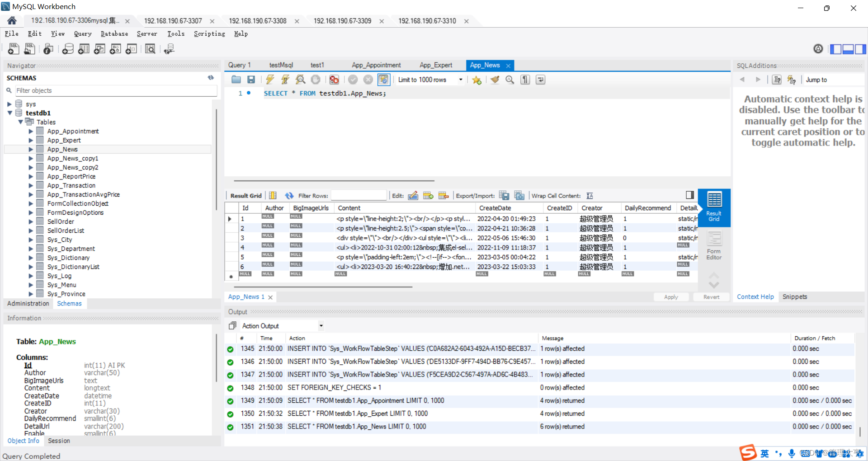Expand the App_Appointment table node
The width and height of the screenshot is (868, 461).
click(x=31, y=131)
